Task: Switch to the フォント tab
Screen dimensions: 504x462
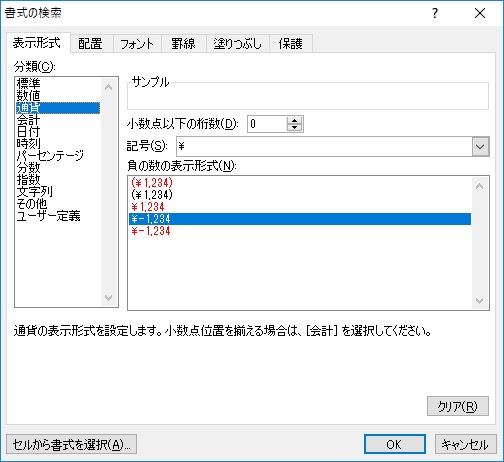Action: click(x=137, y=43)
